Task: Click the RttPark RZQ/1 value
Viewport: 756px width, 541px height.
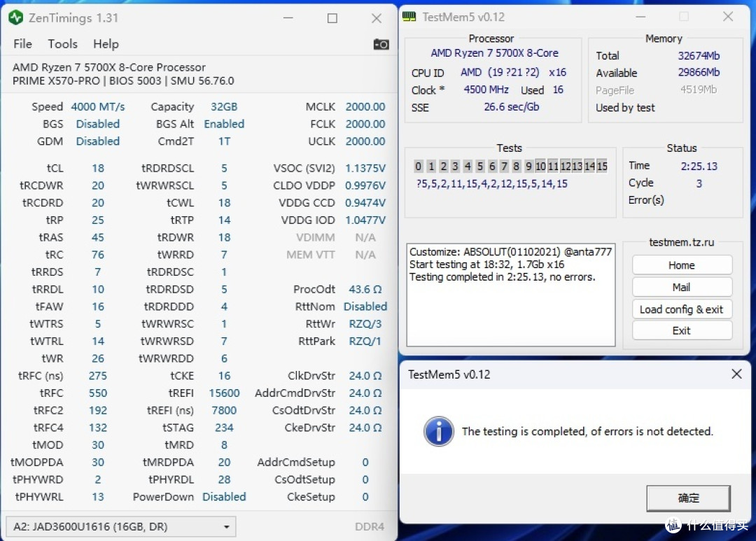Action: [x=365, y=341]
